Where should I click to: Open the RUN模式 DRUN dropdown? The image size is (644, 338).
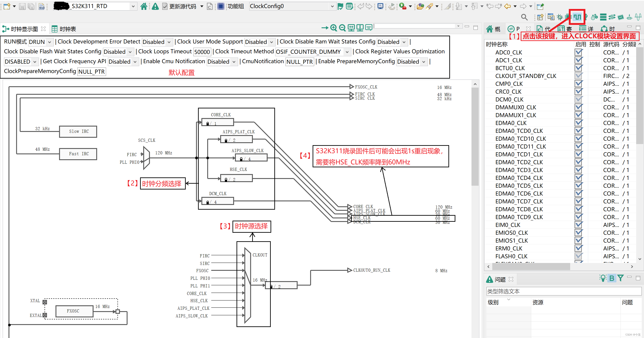click(x=41, y=42)
